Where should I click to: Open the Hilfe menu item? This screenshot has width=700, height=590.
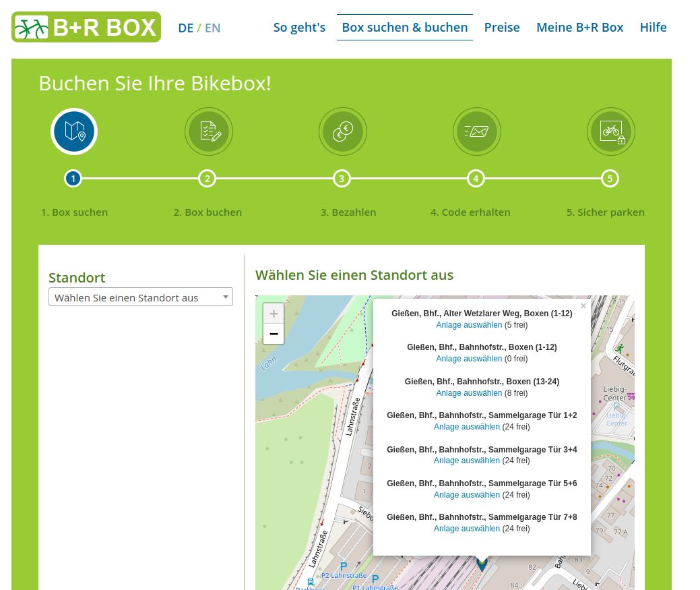[653, 28]
